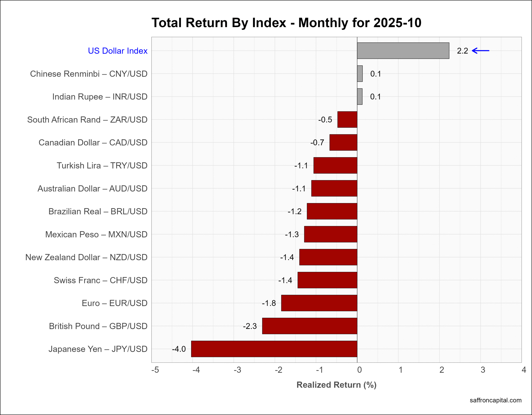Click the Swiss Franc red bar

click(327, 280)
